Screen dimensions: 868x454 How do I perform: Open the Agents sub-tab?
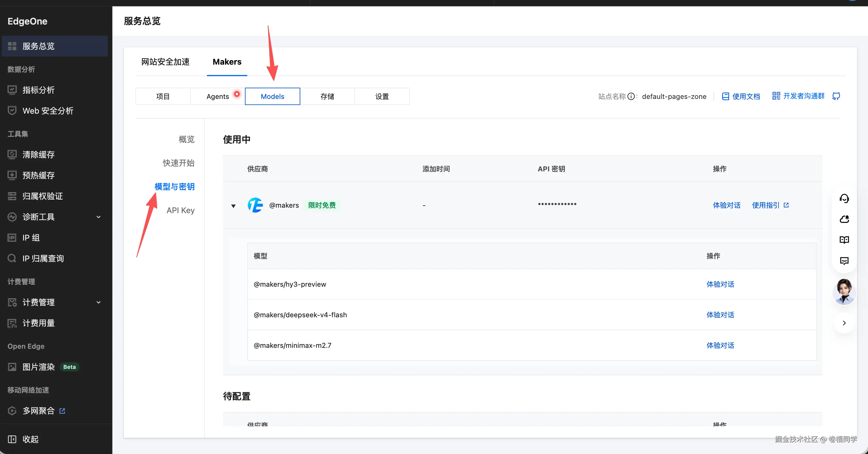pos(218,96)
